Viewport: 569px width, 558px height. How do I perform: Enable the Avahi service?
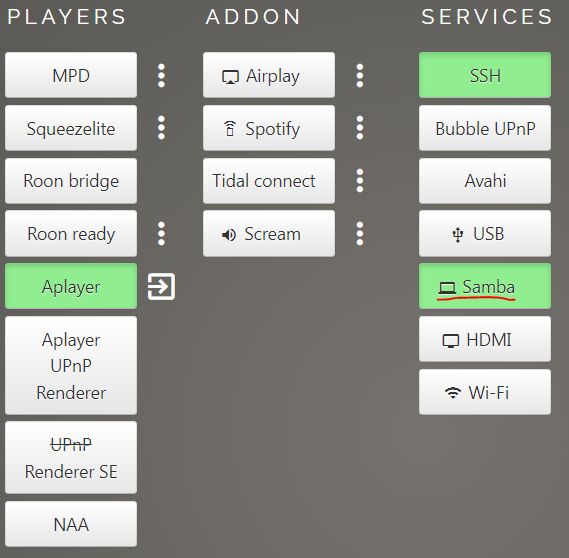coord(485,181)
